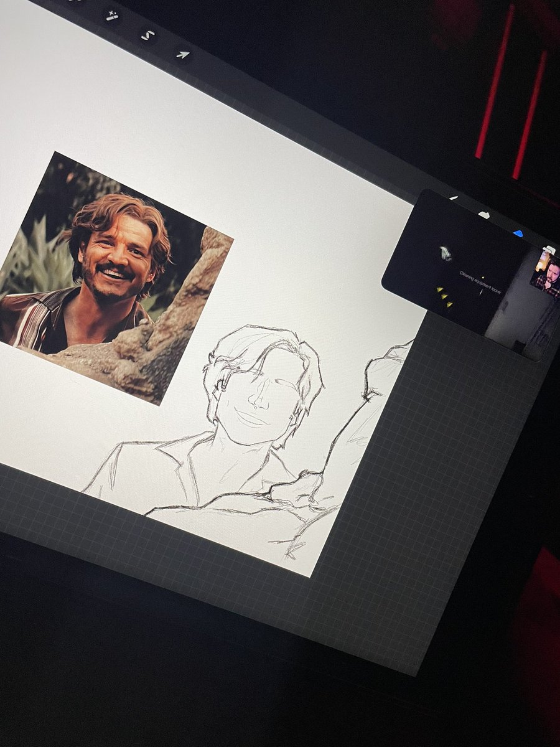This screenshot has width=560, height=747.
Task: Select the Adjustments magic wand tool
Action: 112,16
